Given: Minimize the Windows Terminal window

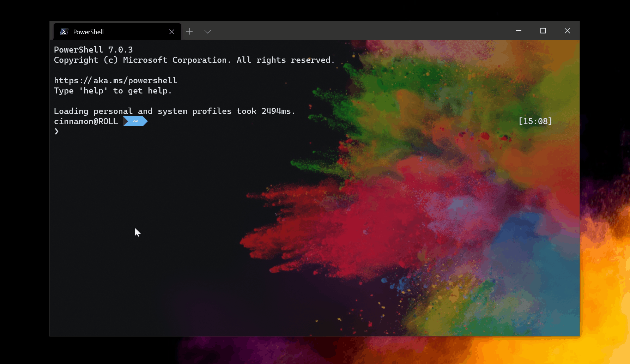Looking at the screenshot, I should click(519, 31).
